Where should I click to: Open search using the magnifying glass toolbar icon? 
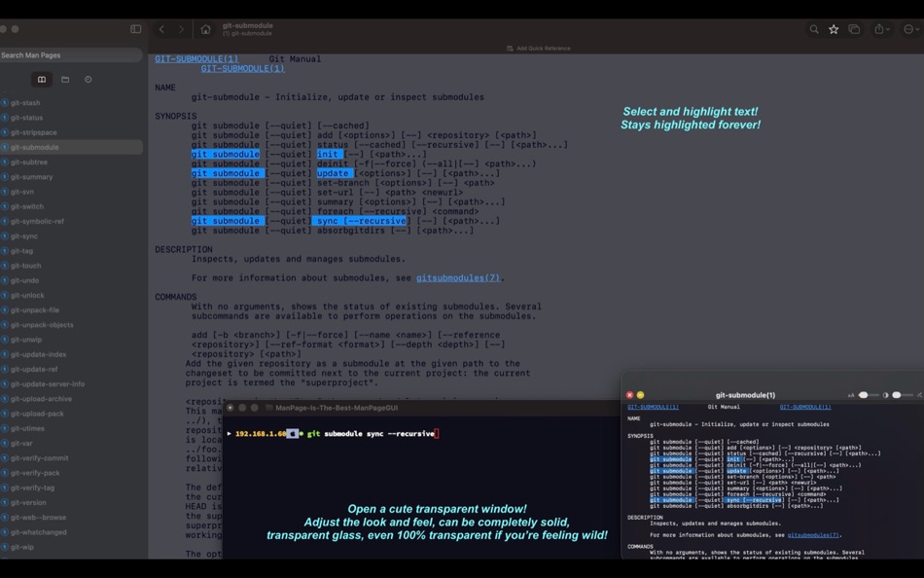point(814,29)
